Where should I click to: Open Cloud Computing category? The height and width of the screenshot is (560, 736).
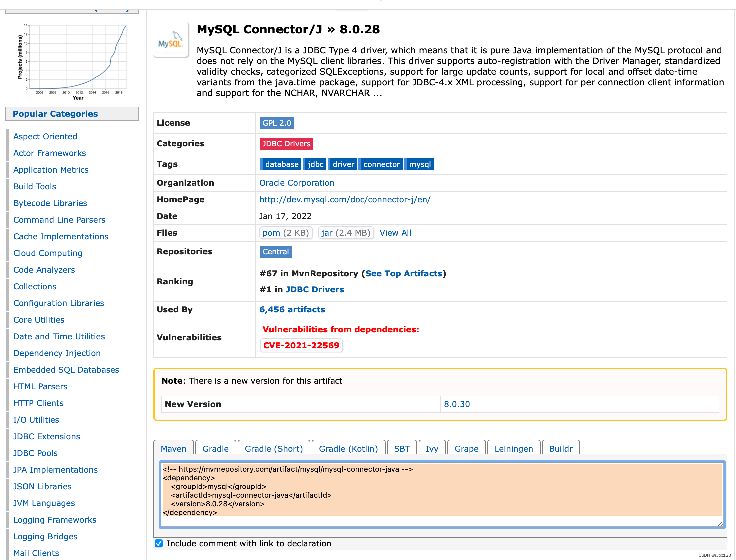(x=48, y=253)
